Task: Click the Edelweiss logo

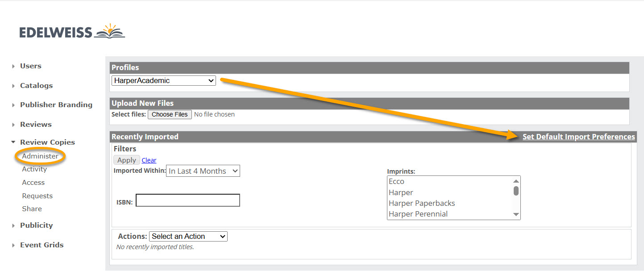Action: 72,32
